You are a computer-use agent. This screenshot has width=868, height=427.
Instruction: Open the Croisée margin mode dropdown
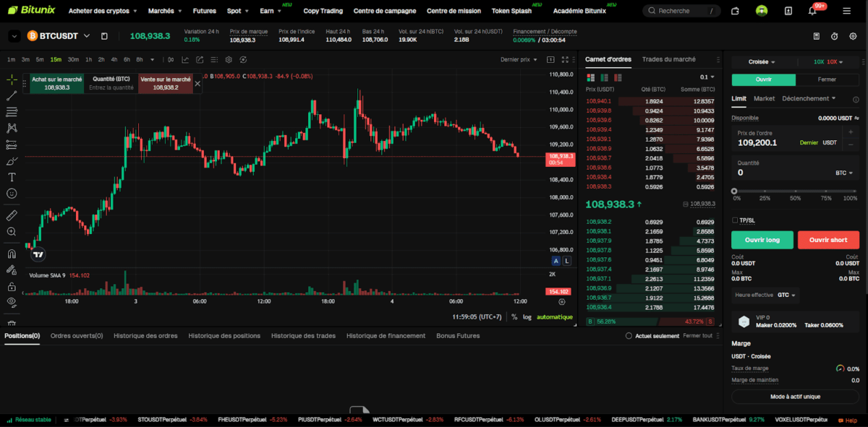[x=762, y=62]
